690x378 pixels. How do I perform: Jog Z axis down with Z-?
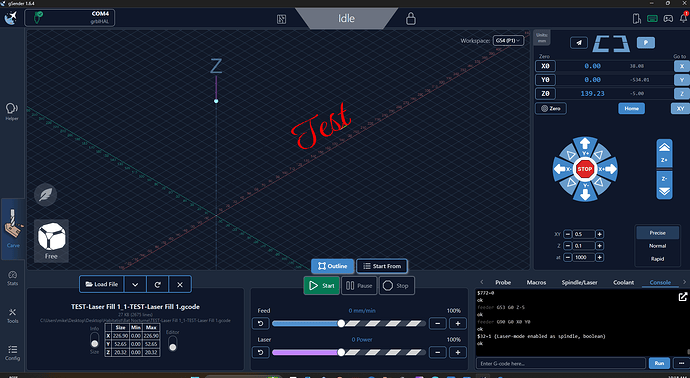tap(664, 185)
